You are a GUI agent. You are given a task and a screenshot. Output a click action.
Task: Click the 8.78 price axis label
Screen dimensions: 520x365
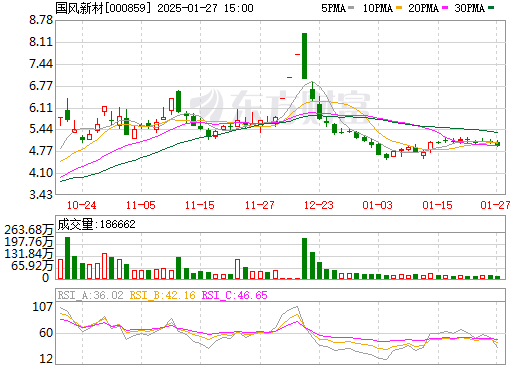[41, 20]
